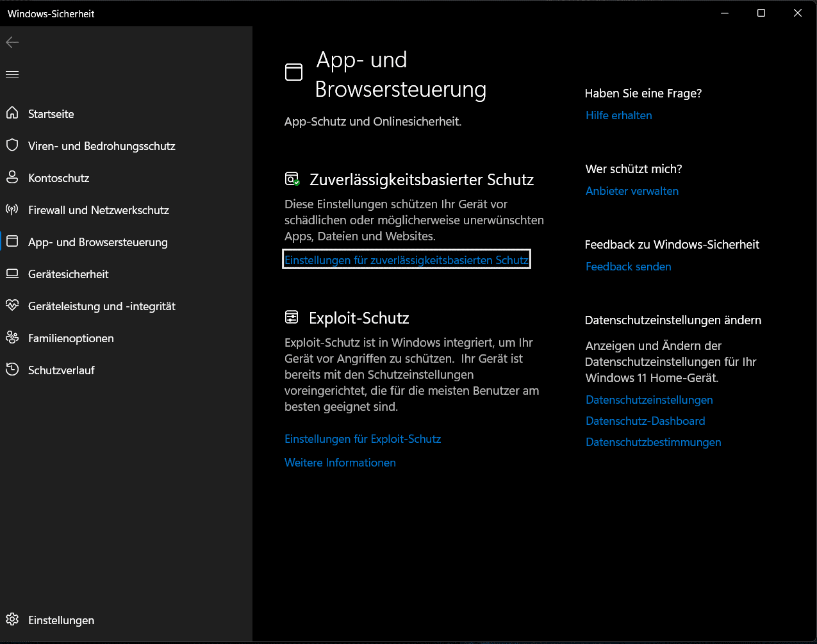Click Hilfe erhalten link
This screenshot has width=817, height=644.
coord(619,115)
